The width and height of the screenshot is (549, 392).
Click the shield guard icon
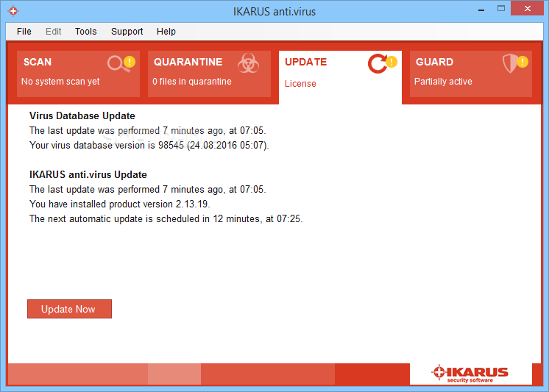click(x=509, y=63)
